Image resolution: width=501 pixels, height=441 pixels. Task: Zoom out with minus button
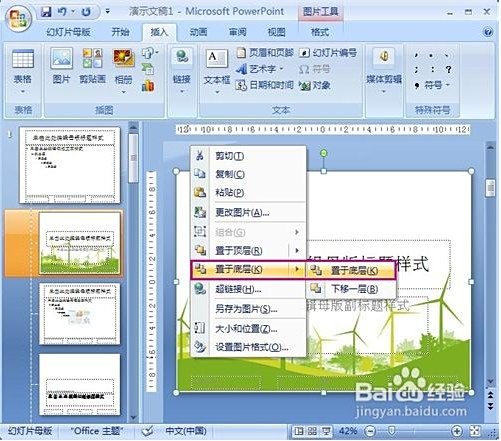[370, 431]
